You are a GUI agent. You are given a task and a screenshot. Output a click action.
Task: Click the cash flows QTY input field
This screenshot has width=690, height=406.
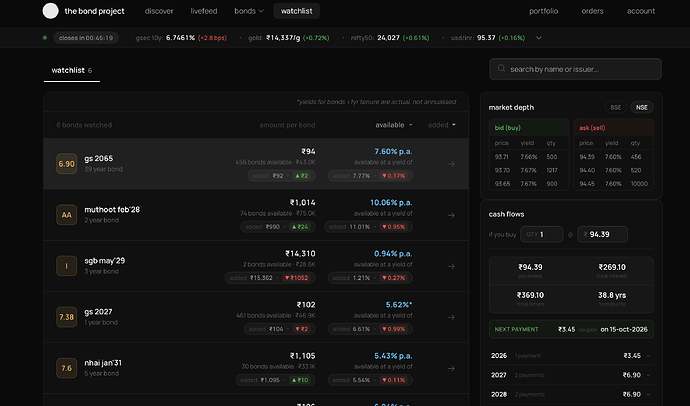click(542, 234)
